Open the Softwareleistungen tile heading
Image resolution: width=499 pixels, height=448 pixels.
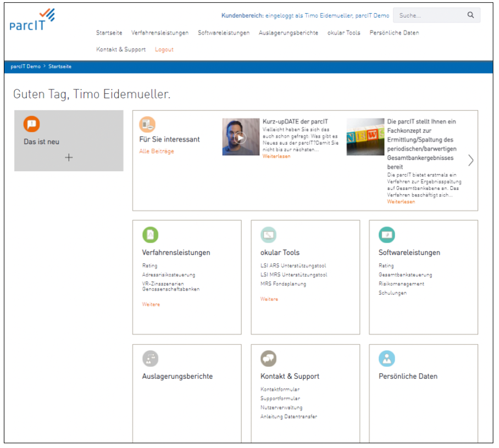pos(409,253)
